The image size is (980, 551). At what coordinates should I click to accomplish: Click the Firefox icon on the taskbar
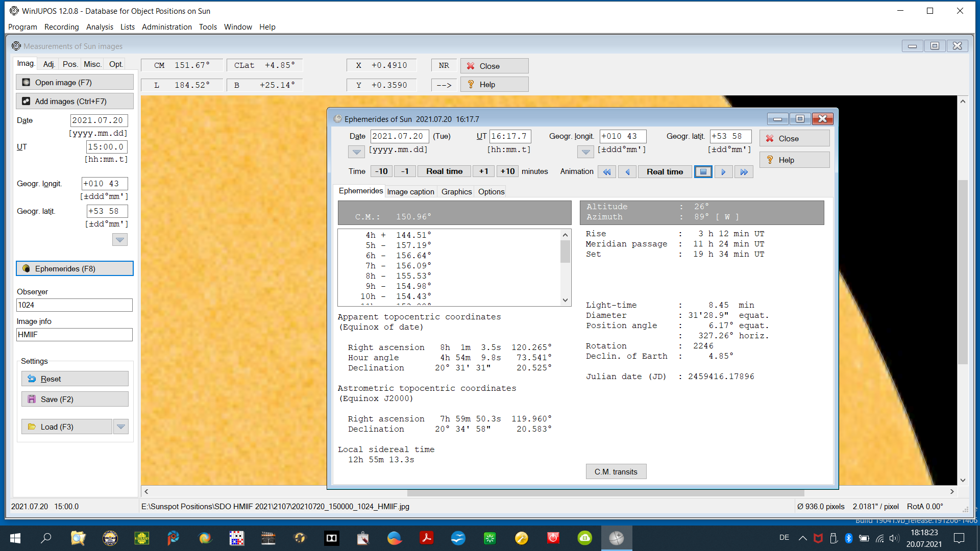[395, 538]
